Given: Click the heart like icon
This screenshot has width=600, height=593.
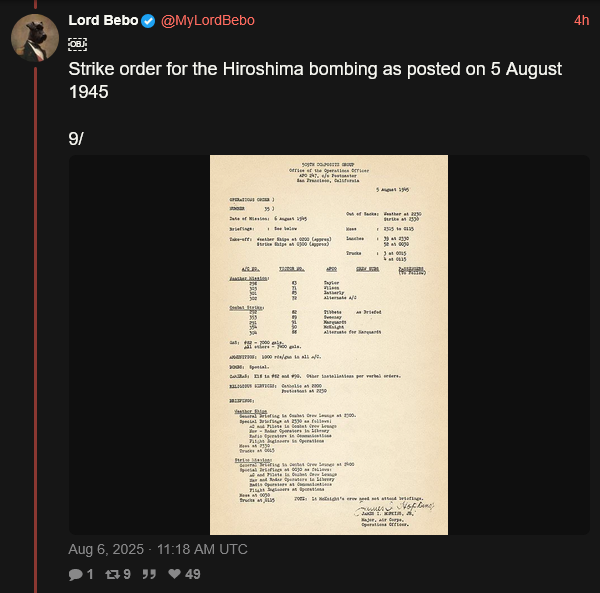Looking at the screenshot, I should coord(174,573).
